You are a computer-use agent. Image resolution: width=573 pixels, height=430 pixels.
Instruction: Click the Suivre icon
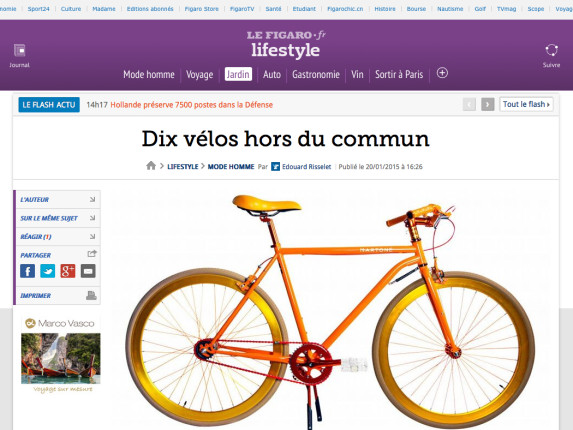[x=551, y=50]
